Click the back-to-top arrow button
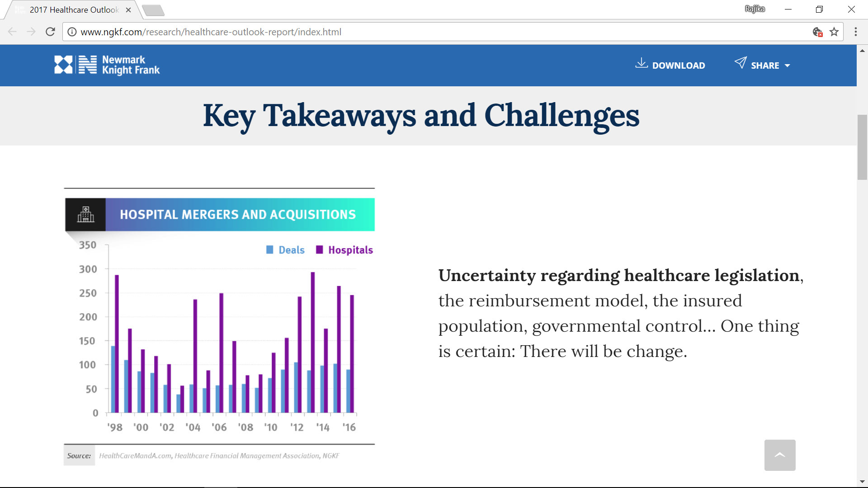The image size is (868, 488). 780,455
